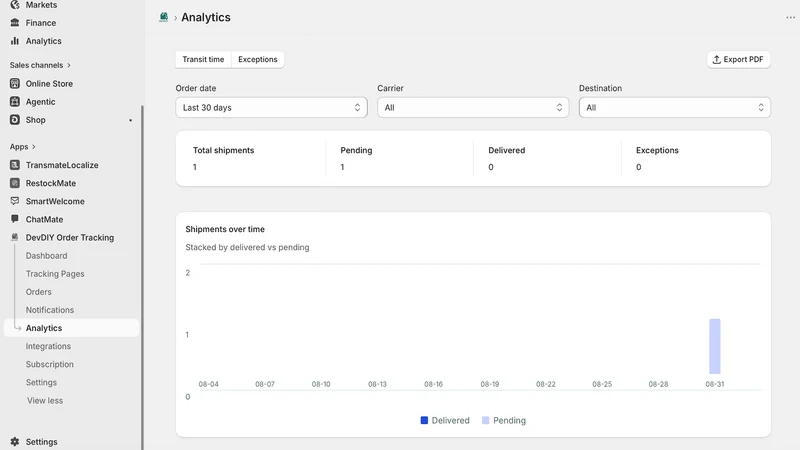Open the Order date dropdown

pyautogui.click(x=271, y=108)
